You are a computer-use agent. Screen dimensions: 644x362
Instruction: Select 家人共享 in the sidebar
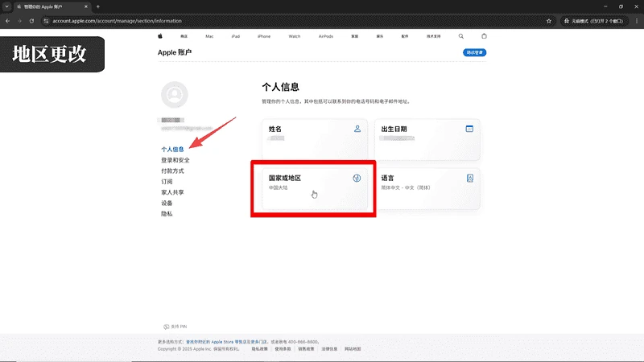tap(172, 192)
